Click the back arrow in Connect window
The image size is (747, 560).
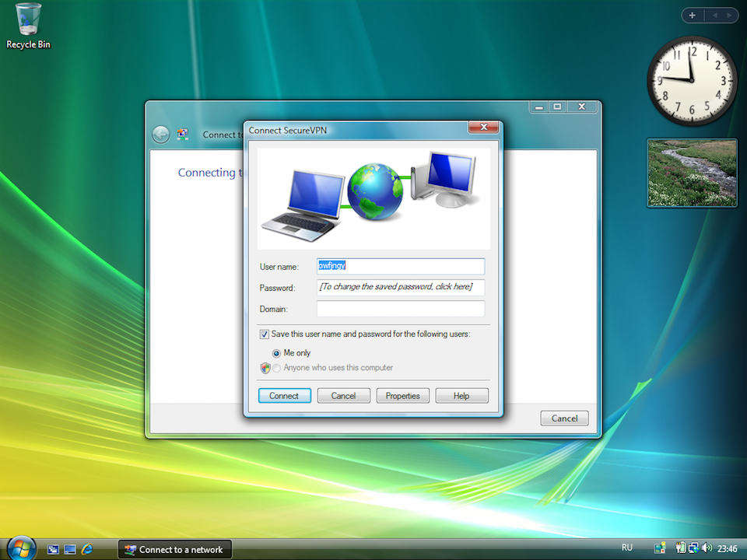coord(161,135)
